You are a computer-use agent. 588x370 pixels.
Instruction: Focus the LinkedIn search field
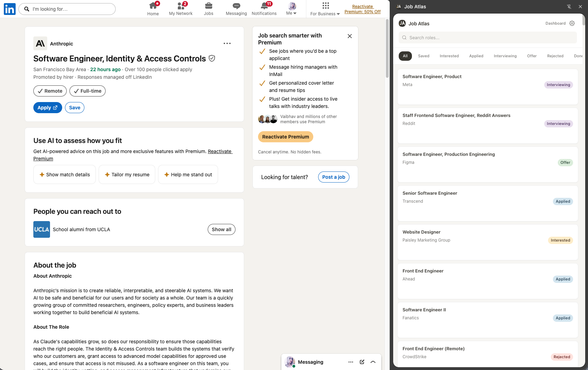[67, 9]
